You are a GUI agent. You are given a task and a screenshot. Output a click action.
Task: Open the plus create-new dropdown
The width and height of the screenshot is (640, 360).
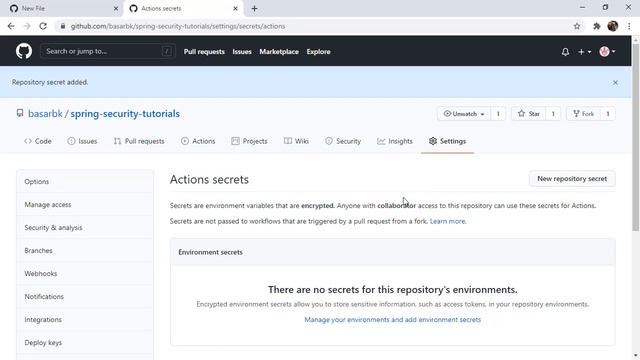[584, 52]
